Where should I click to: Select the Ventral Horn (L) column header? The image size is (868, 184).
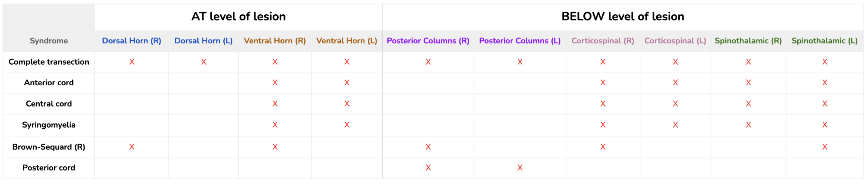pyautogui.click(x=346, y=41)
